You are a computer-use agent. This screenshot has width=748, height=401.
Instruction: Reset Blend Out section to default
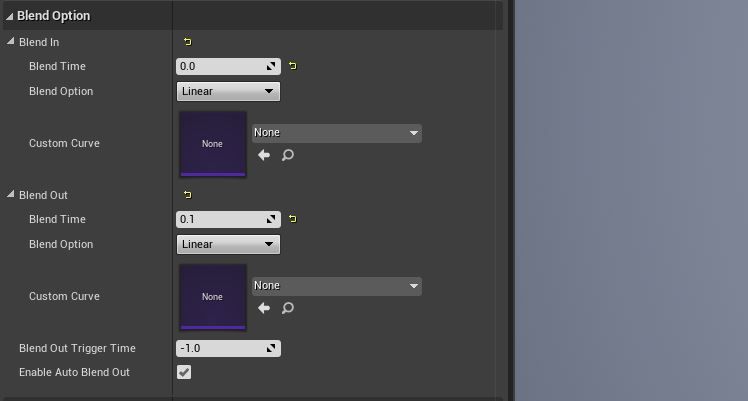pyautogui.click(x=187, y=195)
